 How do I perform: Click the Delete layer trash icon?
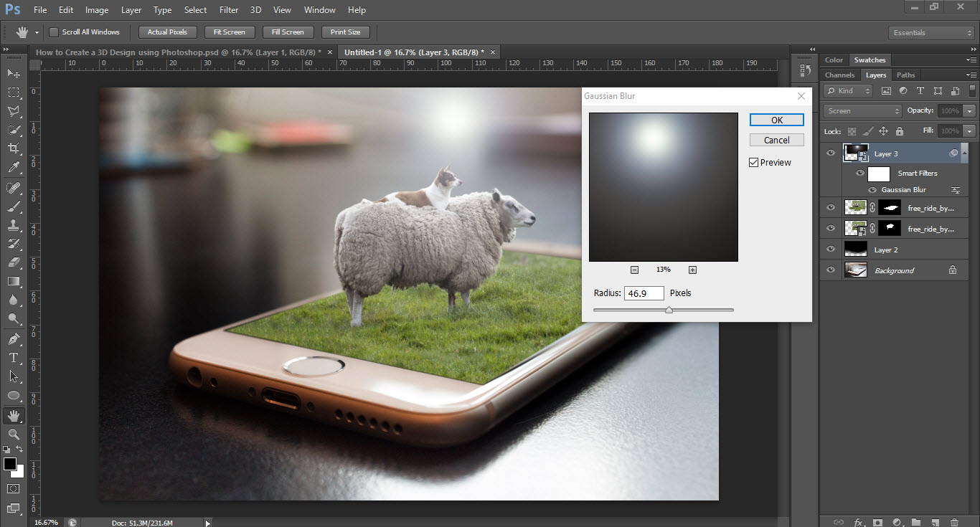pos(954,522)
